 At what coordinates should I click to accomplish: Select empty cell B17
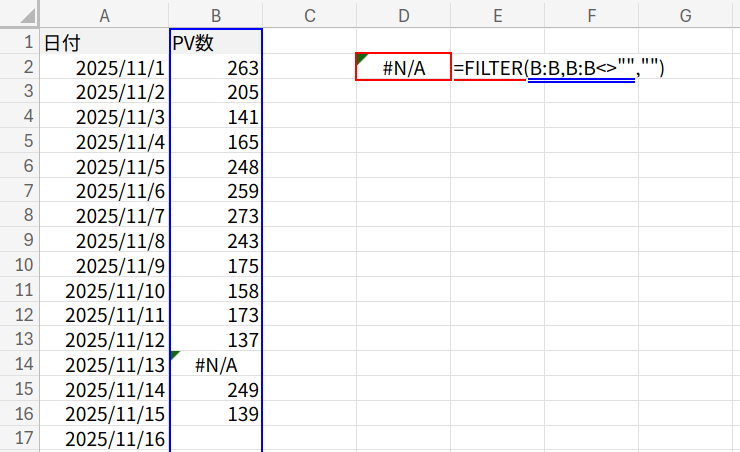(215, 438)
